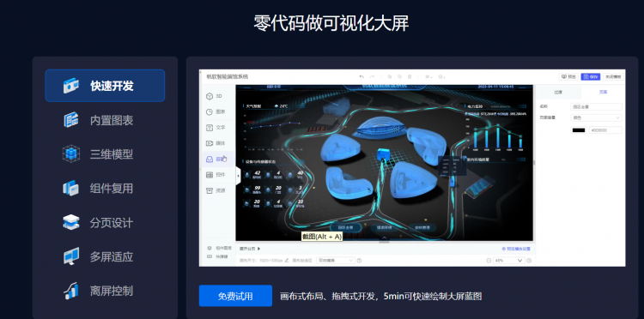644x319 pixels.
Task: Click the 预览 preview button
Action: click(568, 76)
